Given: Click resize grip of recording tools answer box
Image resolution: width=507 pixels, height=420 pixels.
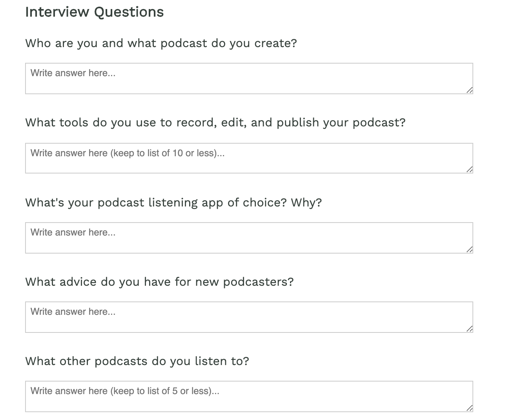Looking at the screenshot, I should click(x=469, y=170).
